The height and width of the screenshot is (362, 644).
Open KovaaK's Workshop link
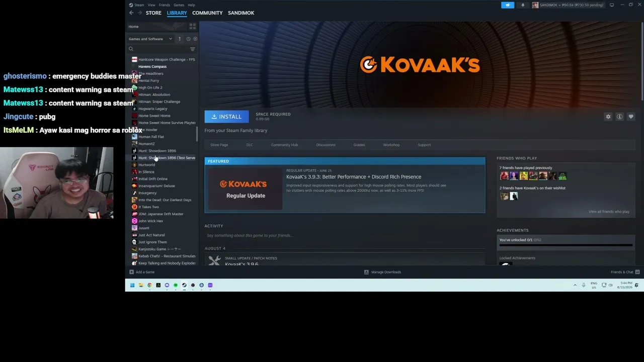pos(391,145)
